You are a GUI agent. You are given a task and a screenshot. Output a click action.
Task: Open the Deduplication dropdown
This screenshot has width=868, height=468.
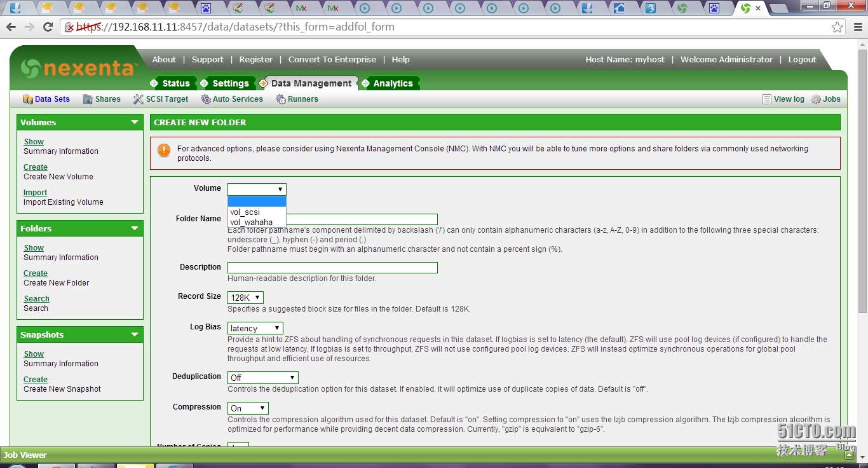[x=262, y=378]
